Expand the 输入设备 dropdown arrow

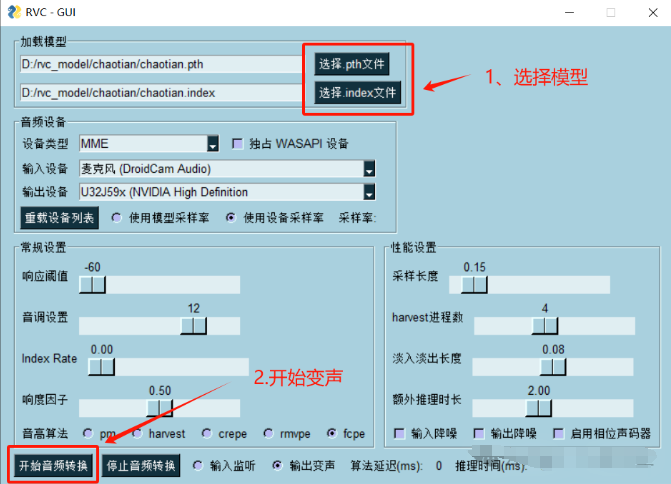(x=369, y=169)
